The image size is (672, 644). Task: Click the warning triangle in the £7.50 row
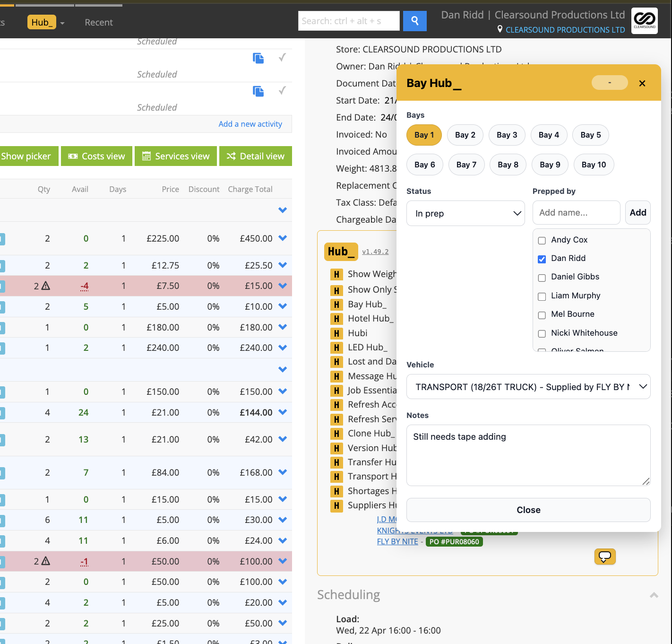[46, 286]
